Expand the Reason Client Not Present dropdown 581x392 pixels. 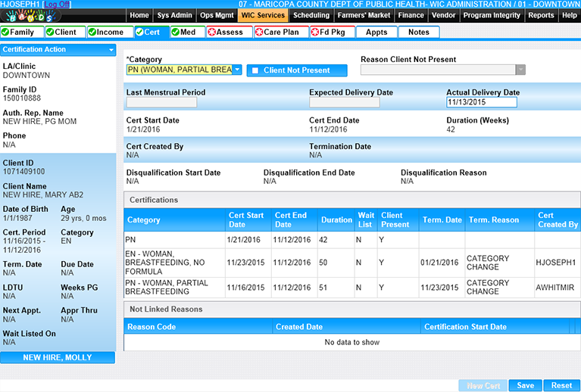pyautogui.click(x=520, y=70)
